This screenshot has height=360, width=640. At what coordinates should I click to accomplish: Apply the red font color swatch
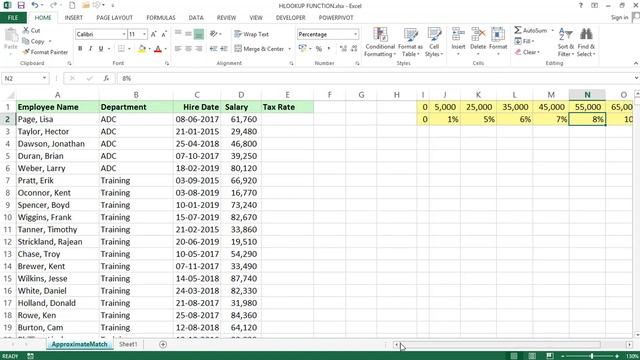158,49
